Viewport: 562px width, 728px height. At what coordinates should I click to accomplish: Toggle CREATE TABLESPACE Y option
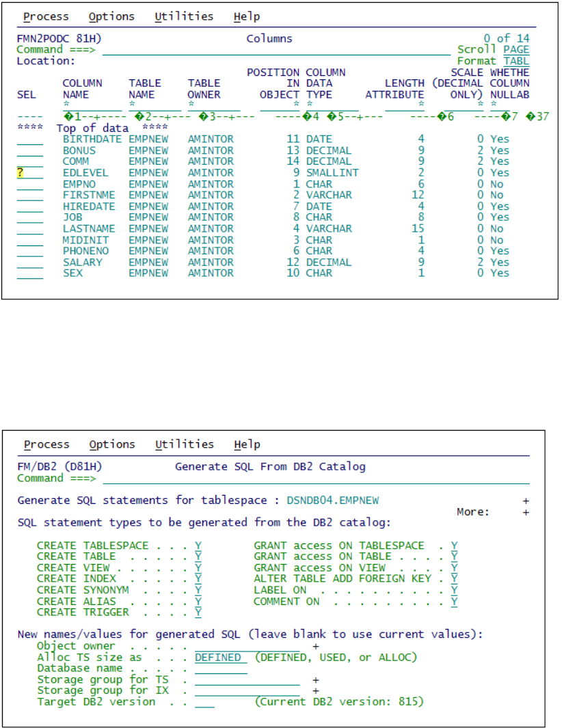click(x=198, y=546)
